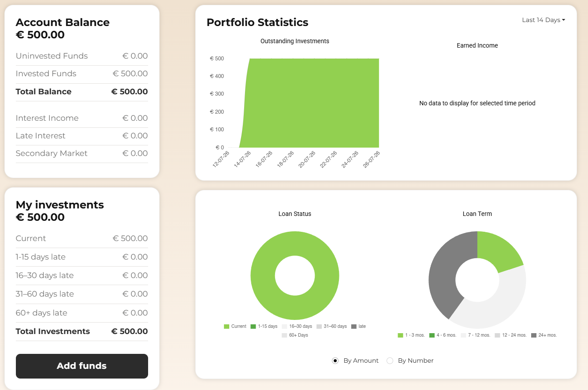The width and height of the screenshot is (588, 390).
Task: Click the Secondary Market balance row
Action: pos(82,154)
